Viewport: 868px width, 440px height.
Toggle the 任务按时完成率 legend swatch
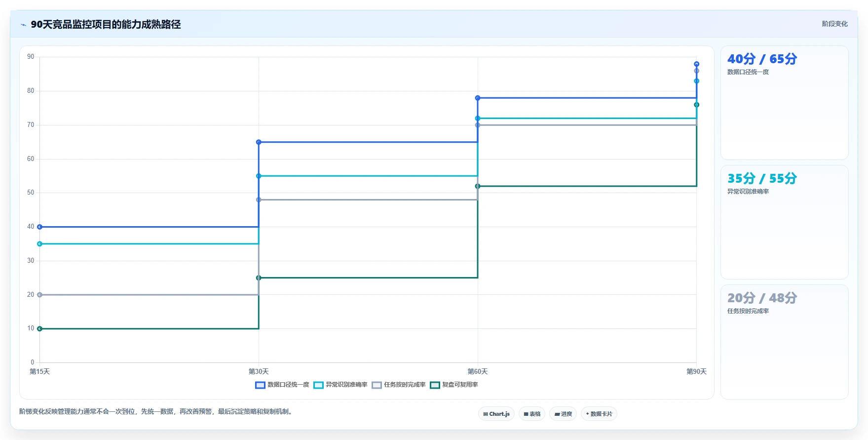click(377, 385)
